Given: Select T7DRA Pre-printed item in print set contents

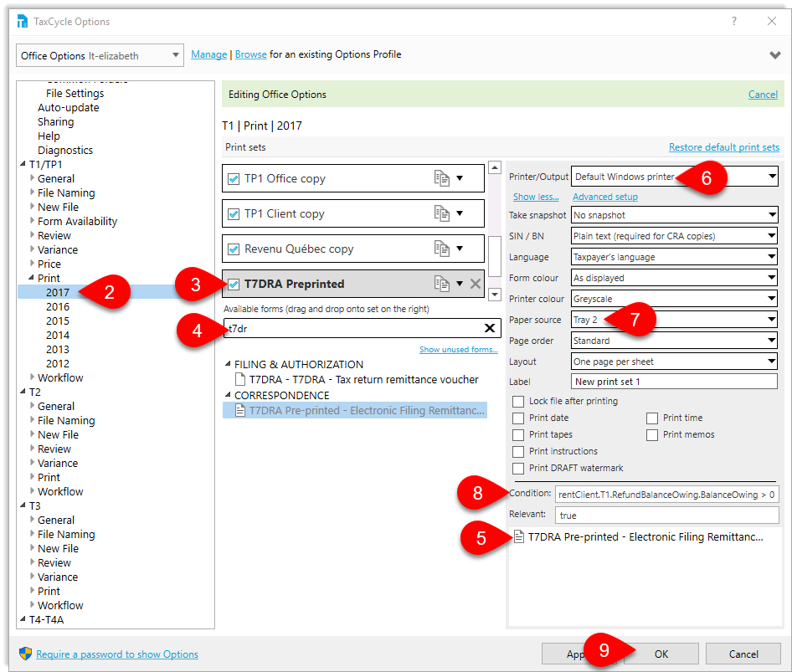Looking at the screenshot, I should 639,536.
